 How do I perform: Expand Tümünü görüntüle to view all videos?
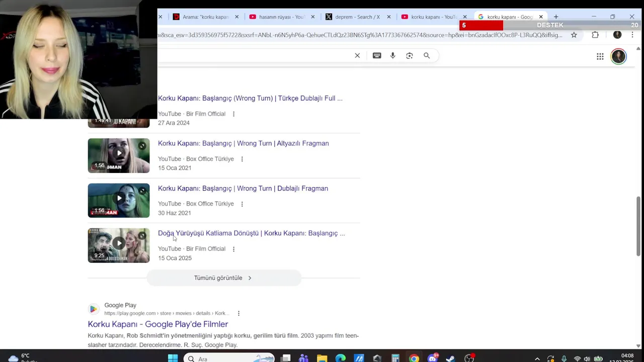(x=223, y=278)
